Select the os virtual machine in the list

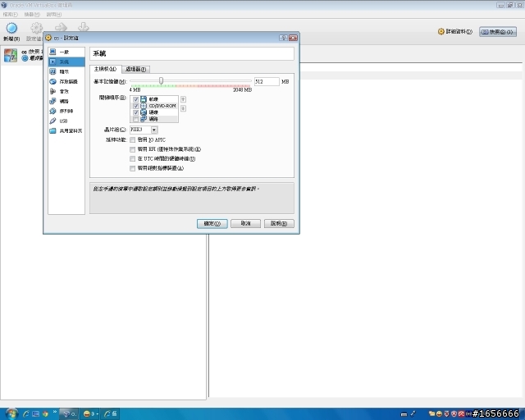(23, 55)
